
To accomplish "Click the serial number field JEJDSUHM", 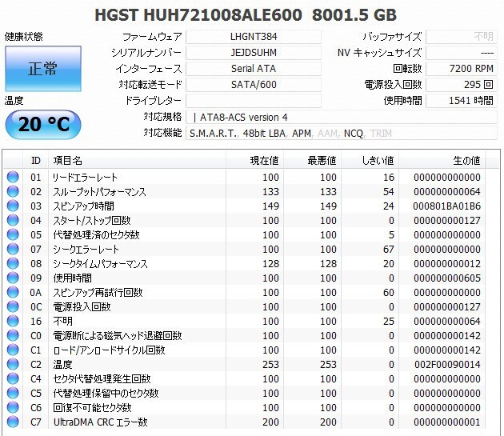I will tap(254, 53).
